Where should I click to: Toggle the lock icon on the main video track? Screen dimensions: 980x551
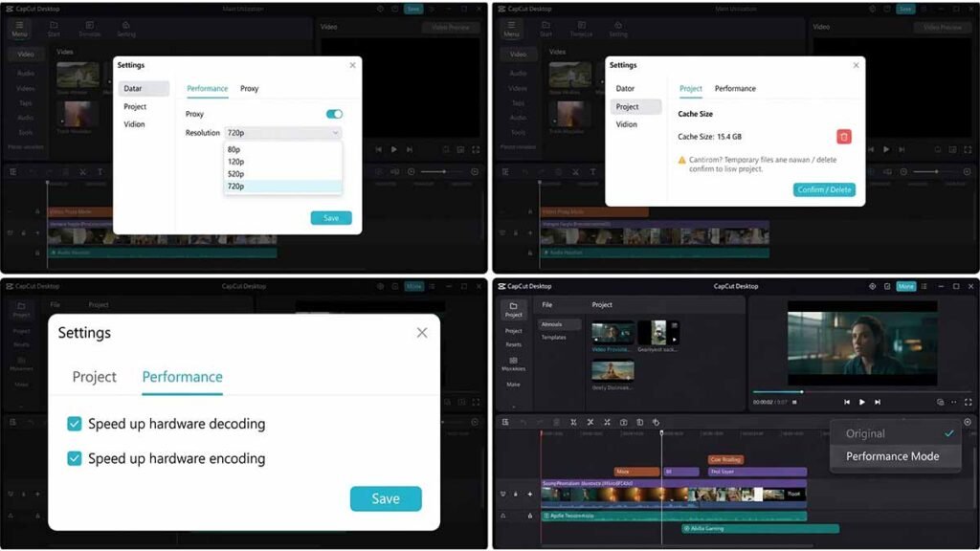click(516, 495)
